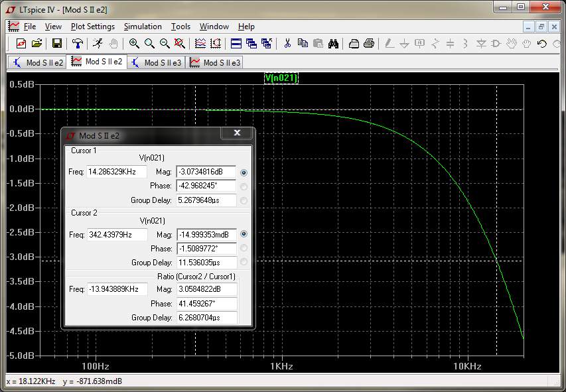Click the Zoom In magnifier icon
The height and width of the screenshot is (392, 566).
[x=134, y=44]
